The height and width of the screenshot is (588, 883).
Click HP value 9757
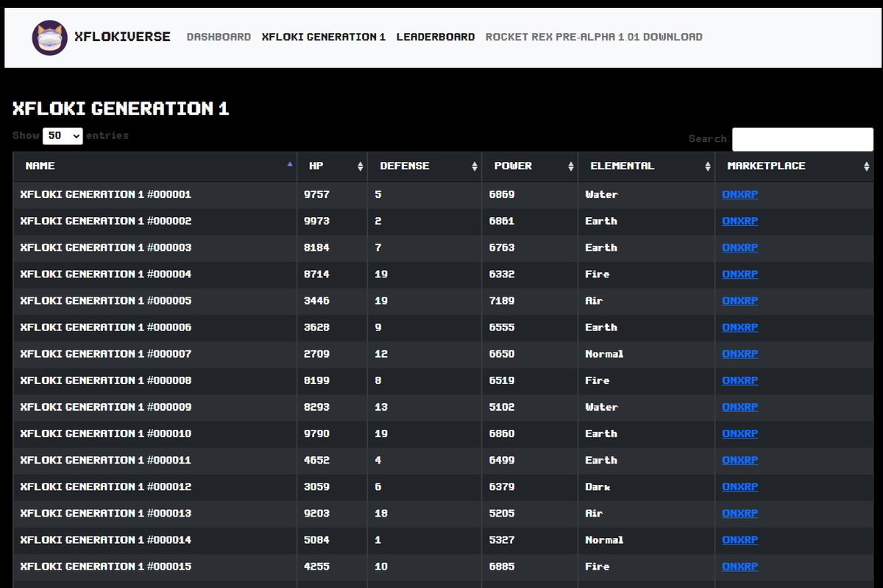pyautogui.click(x=316, y=194)
